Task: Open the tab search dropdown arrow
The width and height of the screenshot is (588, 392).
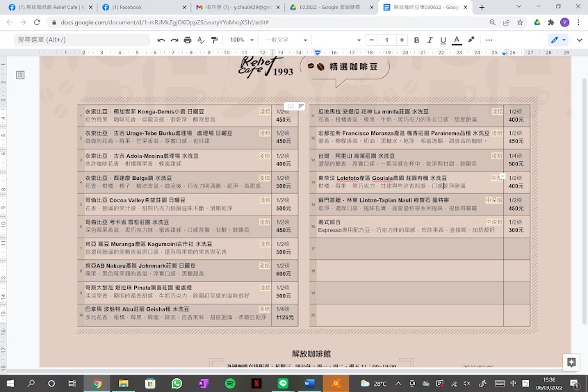Action: 518,7
